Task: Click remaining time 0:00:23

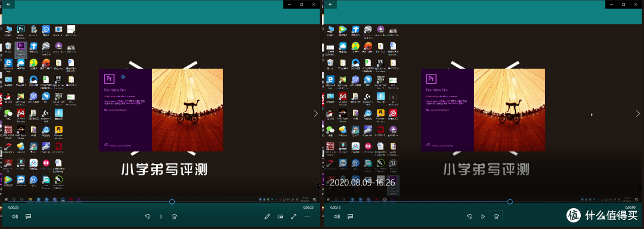Action: [308, 208]
